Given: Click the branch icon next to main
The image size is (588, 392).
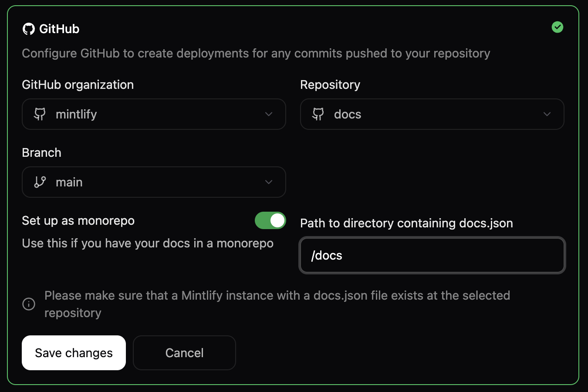Looking at the screenshot, I should click(40, 182).
